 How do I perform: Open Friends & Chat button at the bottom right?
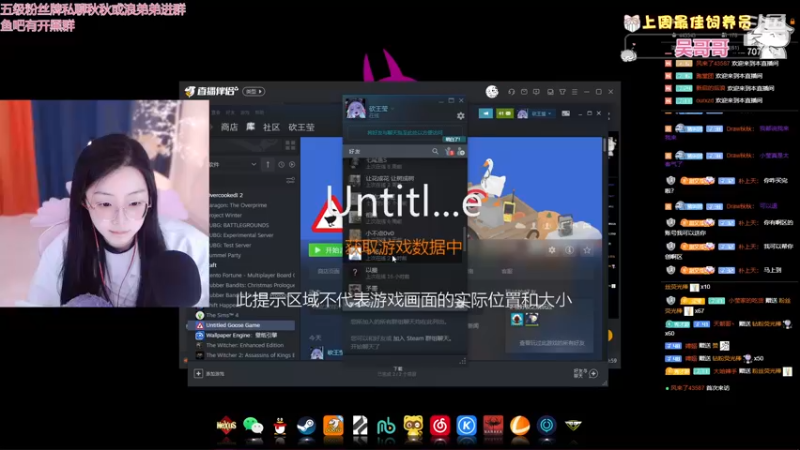[x=586, y=373]
